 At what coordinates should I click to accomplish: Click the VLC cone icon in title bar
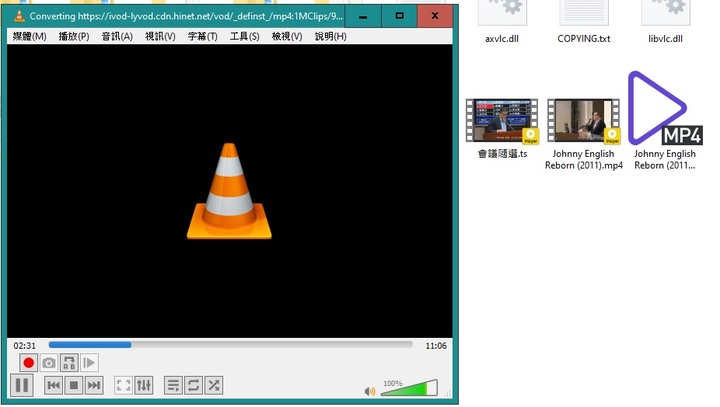(19, 16)
